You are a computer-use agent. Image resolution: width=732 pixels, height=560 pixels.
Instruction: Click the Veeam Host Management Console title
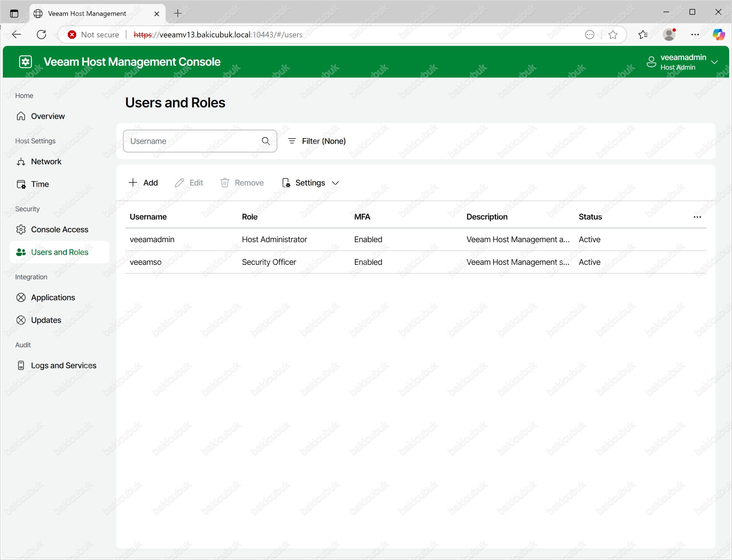(132, 62)
